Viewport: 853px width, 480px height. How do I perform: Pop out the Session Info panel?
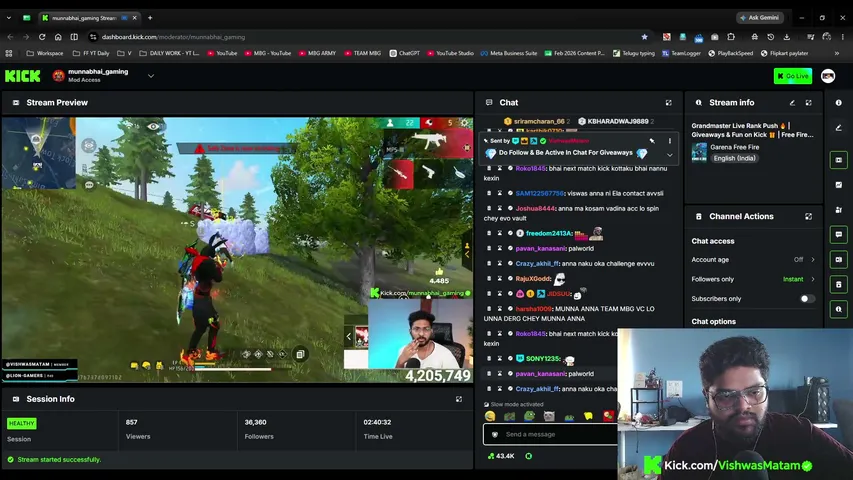(459, 399)
